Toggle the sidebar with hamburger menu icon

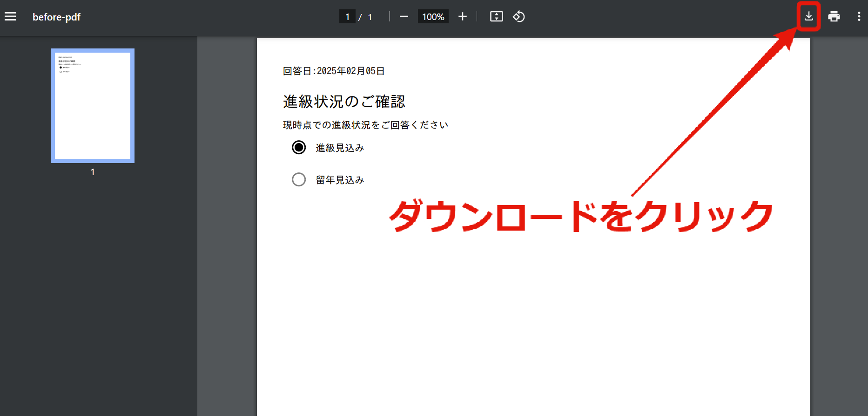pyautogui.click(x=10, y=17)
